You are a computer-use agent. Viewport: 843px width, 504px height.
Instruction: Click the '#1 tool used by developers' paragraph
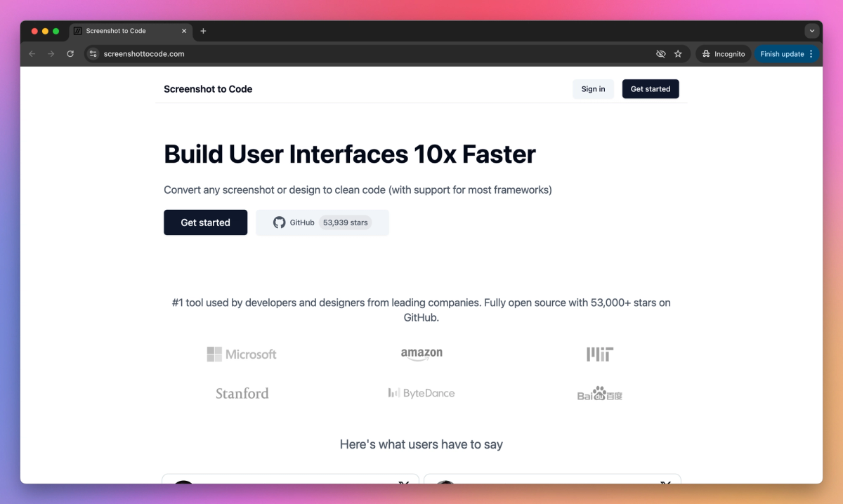(421, 310)
